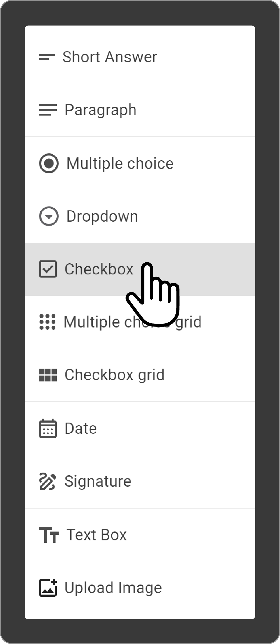Viewport: 280px width, 644px height.
Task: Select Checkbox grid field type
Action: point(114,375)
